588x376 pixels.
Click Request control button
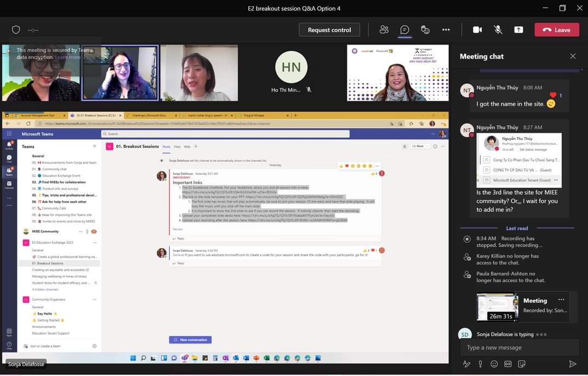[x=329, y=30]
